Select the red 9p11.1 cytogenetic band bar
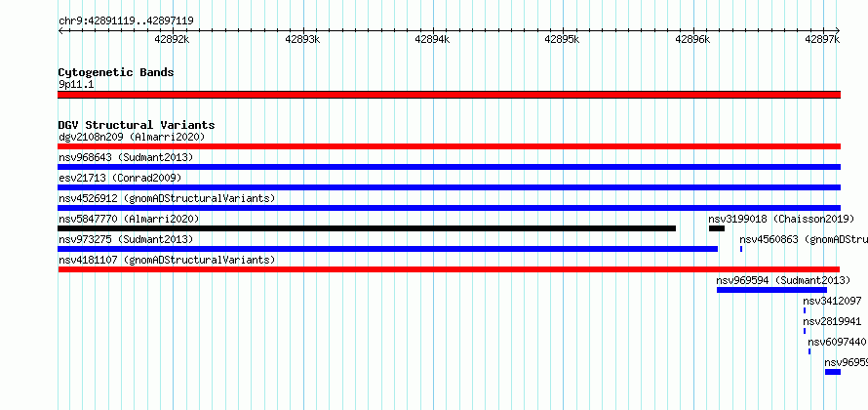The image size is (868, 410). 449,95
